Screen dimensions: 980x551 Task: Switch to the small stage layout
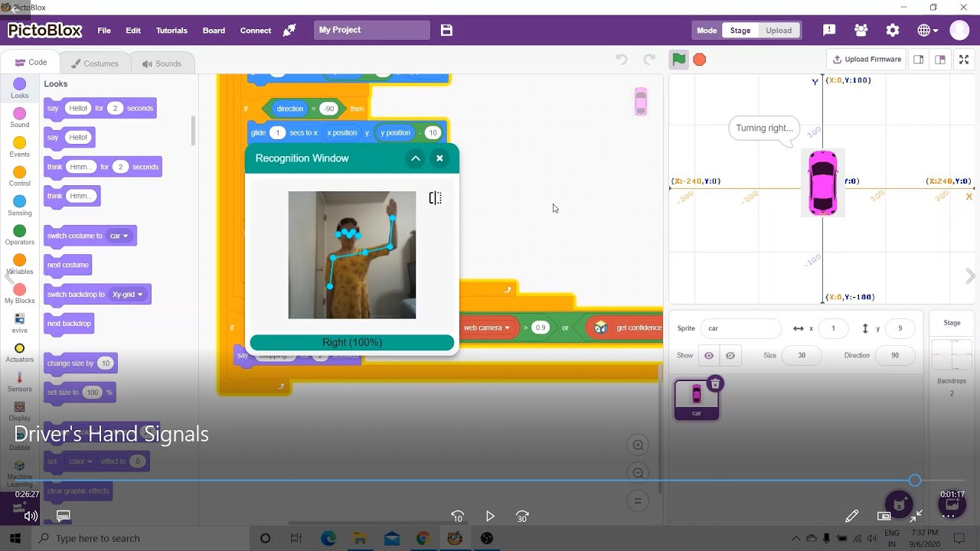(919, 60)
